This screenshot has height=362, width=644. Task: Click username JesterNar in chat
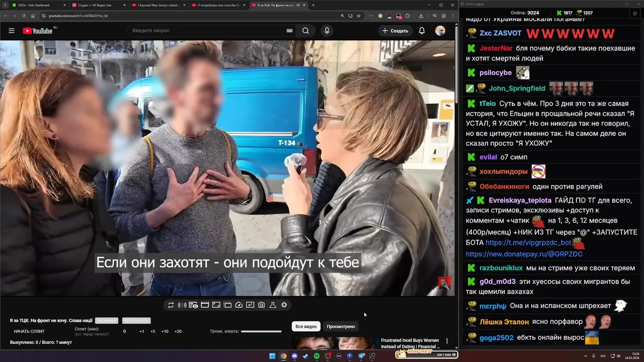(x=496, y=48)
